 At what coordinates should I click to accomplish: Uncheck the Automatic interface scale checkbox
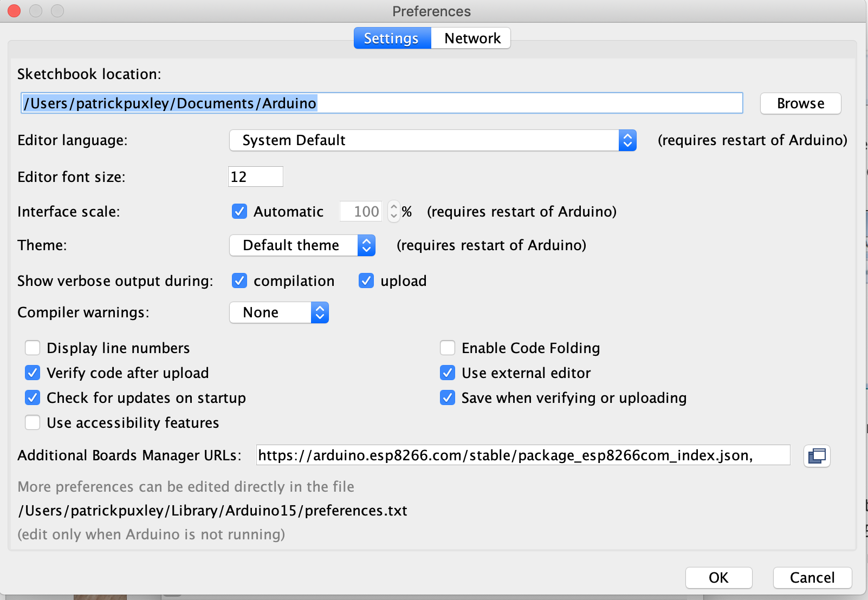(x=239, y=211)
